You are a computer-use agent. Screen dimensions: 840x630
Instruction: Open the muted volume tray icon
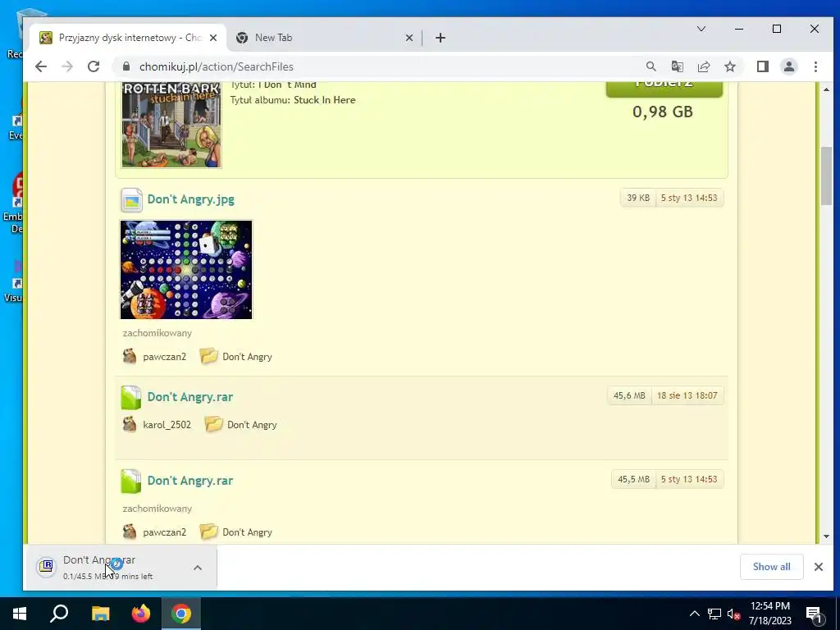coord(733,614)
